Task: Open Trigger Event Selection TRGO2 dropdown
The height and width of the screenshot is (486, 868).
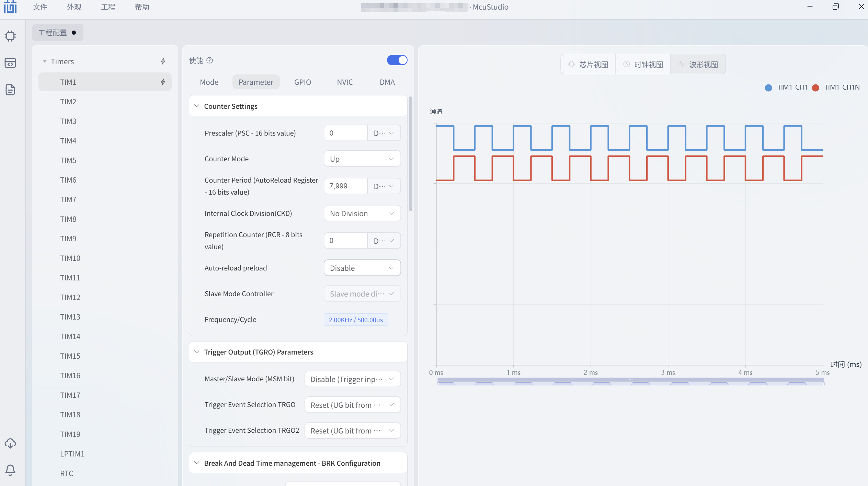Action: (353, 431)
